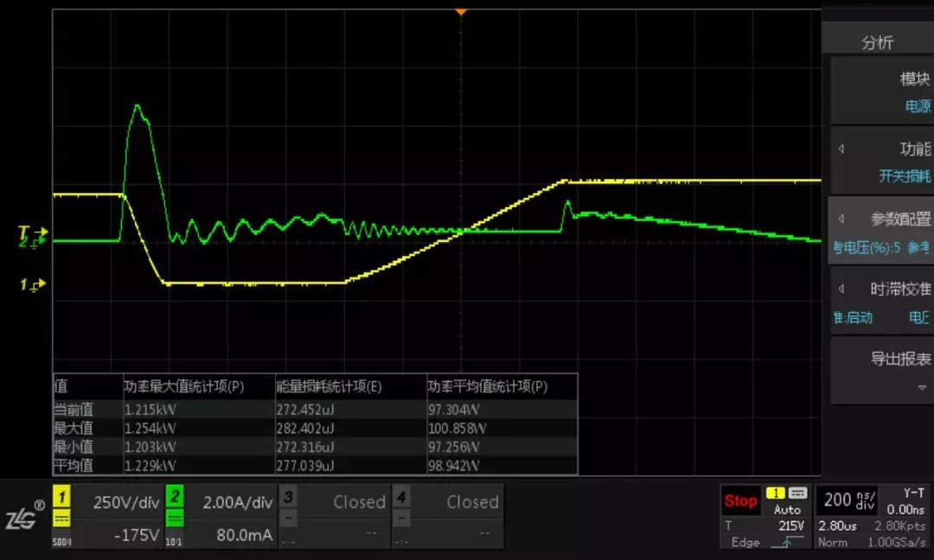This screenshot has width=934, height=560.
Task: Click channel 3 coupling placeholder icon
Action: (x=288, y=519)
